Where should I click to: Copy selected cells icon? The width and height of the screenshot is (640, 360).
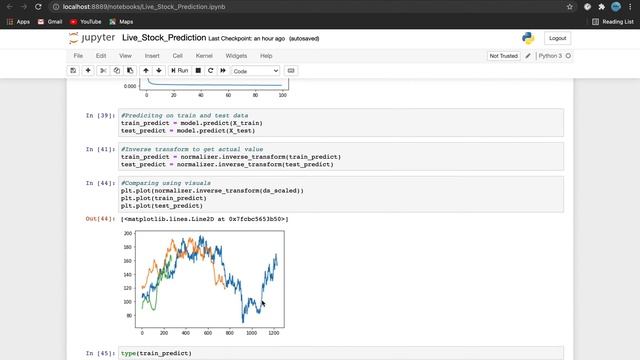pos(116,71)
